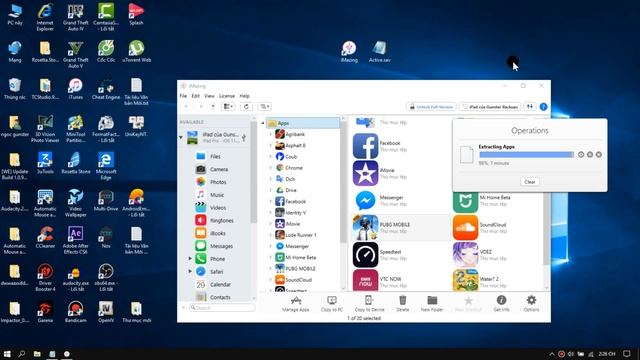Expand the Messenger tree node
The height and width of the screenshot is (360, 640).
click(270, 246)
